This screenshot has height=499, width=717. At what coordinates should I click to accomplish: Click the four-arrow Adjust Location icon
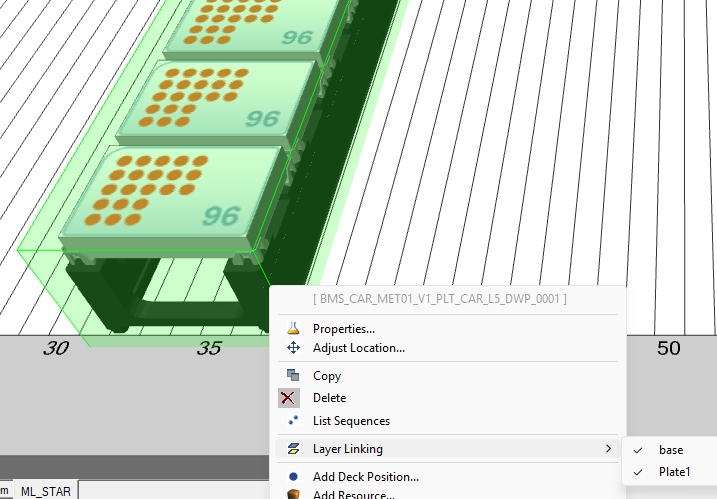point(293,348)
